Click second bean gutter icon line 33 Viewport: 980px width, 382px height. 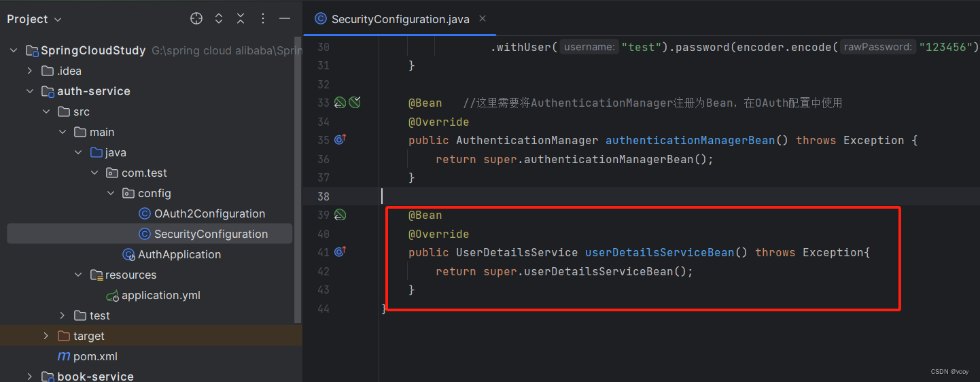coord(355,103)
